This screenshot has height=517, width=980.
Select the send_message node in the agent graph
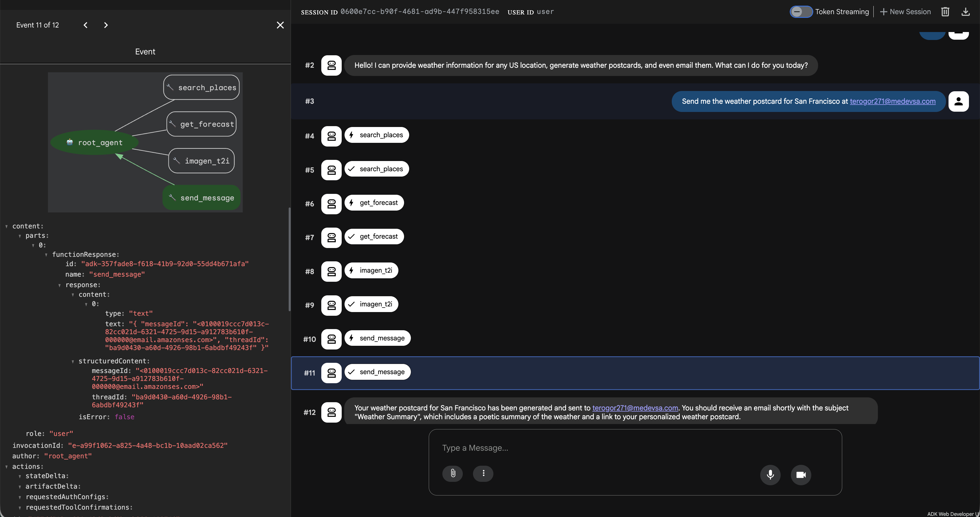pos(202,197)
